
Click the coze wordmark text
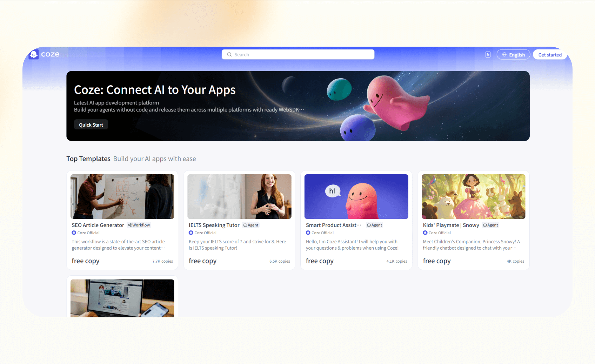click(x=50, y=54)
